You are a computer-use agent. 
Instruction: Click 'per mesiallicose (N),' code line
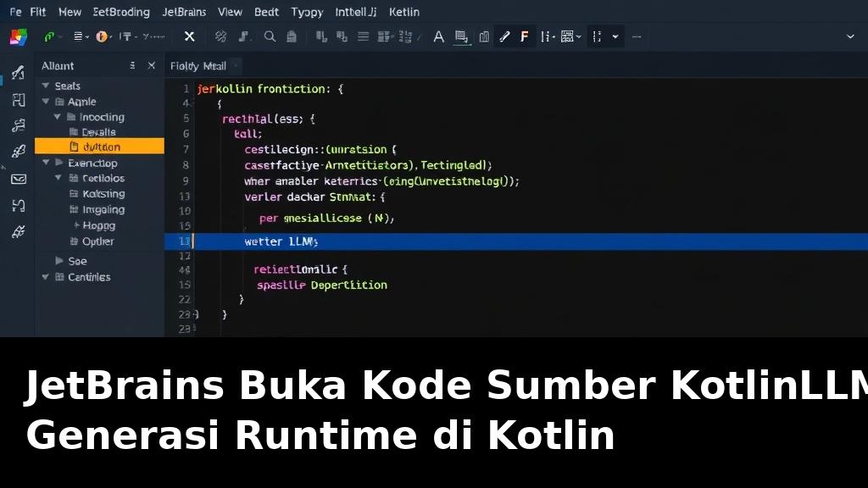pyautogui.click(x=326, y=218)
